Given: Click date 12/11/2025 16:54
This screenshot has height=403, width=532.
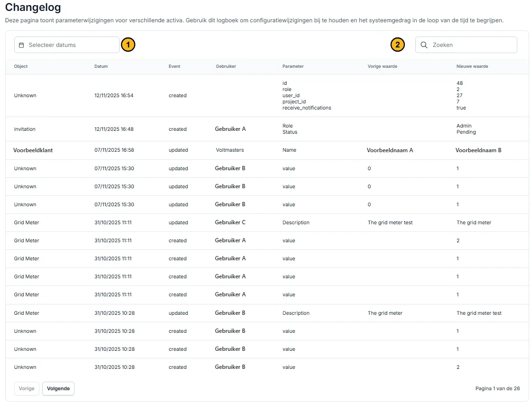Looking at the screenshot, I should (x=113, y=96).
